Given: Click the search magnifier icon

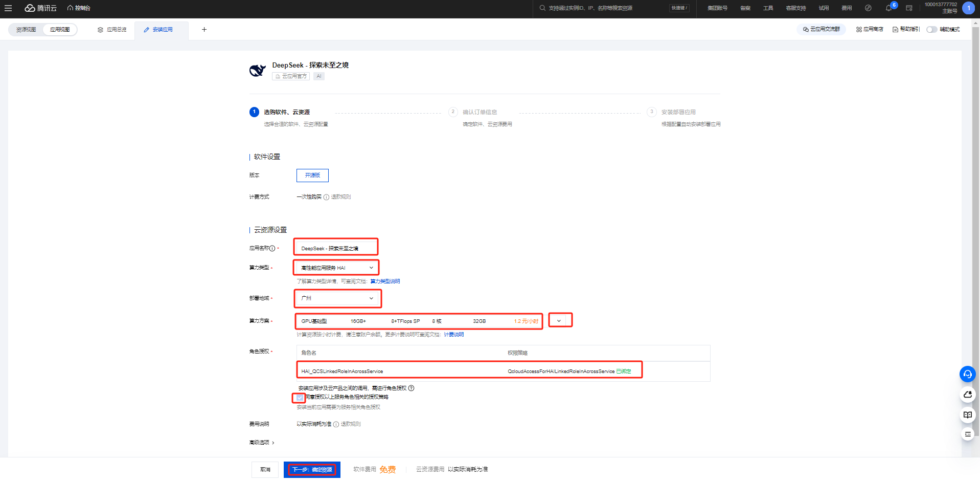Looking at the screenshot, I should [x=542, y=8].
